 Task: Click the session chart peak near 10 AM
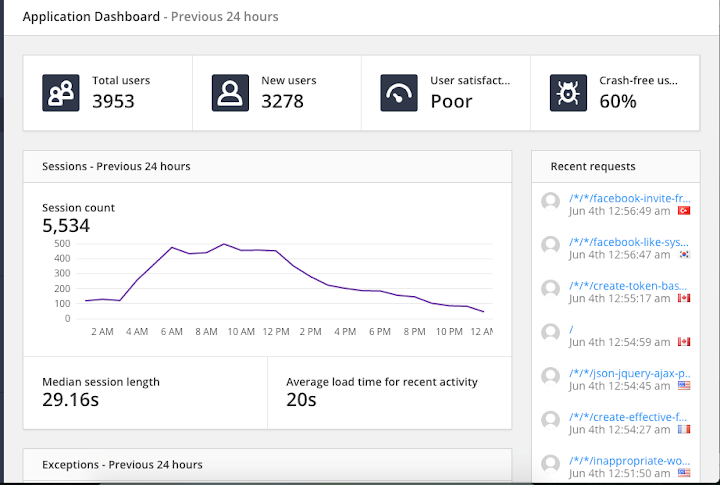(224, 244)
